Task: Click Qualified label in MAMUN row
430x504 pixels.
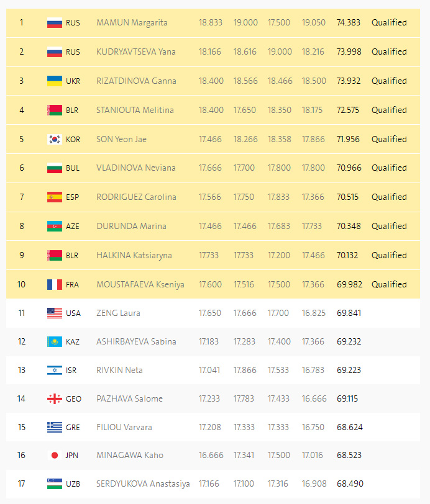Action: [x=389, y=22]
